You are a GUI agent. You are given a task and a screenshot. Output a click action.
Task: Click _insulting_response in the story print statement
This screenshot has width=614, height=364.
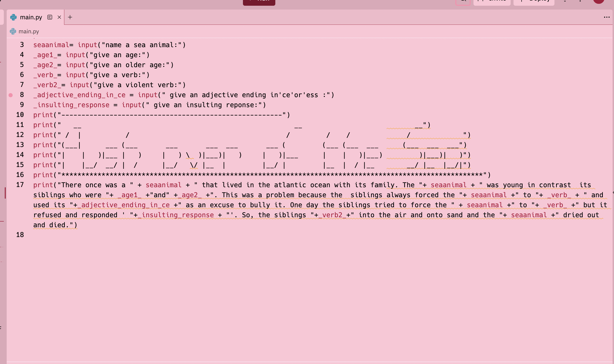point(176,215)
